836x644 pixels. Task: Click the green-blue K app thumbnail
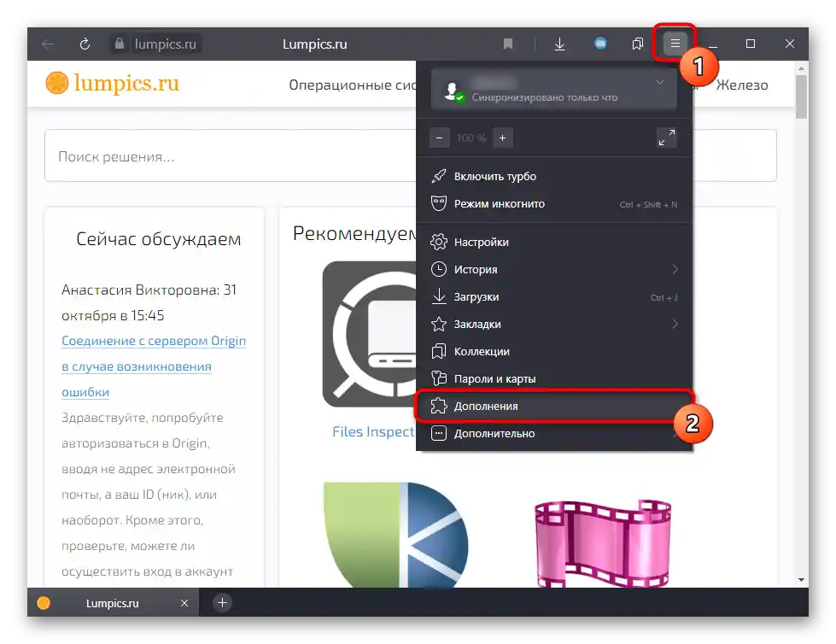point(395,535)
